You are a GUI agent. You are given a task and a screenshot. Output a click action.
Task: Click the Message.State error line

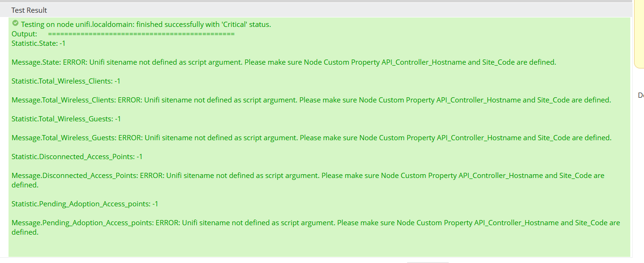(x=284, y=62)
